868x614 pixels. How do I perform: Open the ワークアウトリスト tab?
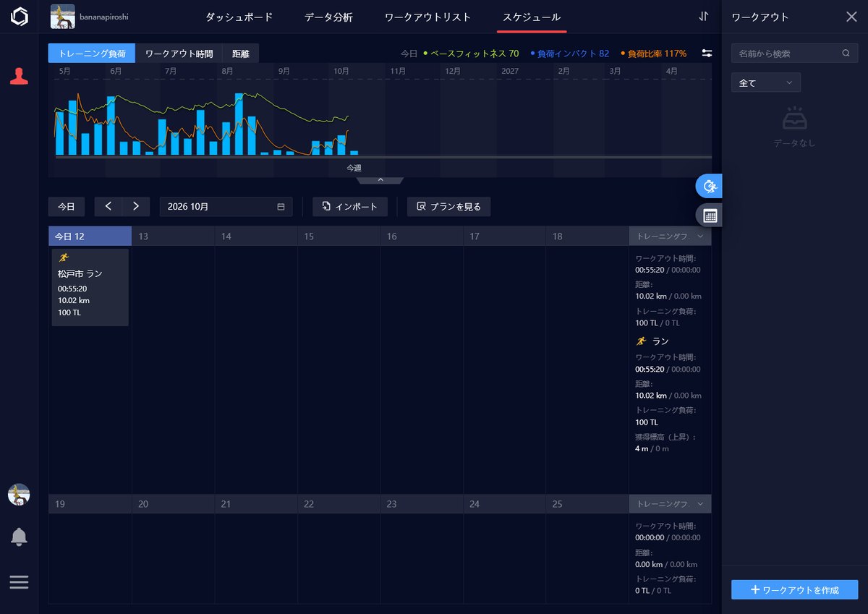[x=427, y=17]
